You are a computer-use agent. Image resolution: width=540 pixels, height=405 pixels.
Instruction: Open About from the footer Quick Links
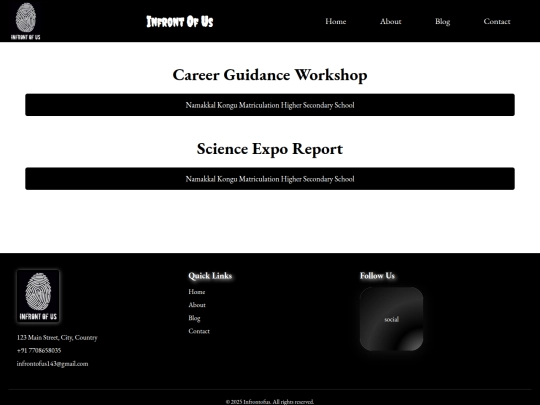pos(197,305)
